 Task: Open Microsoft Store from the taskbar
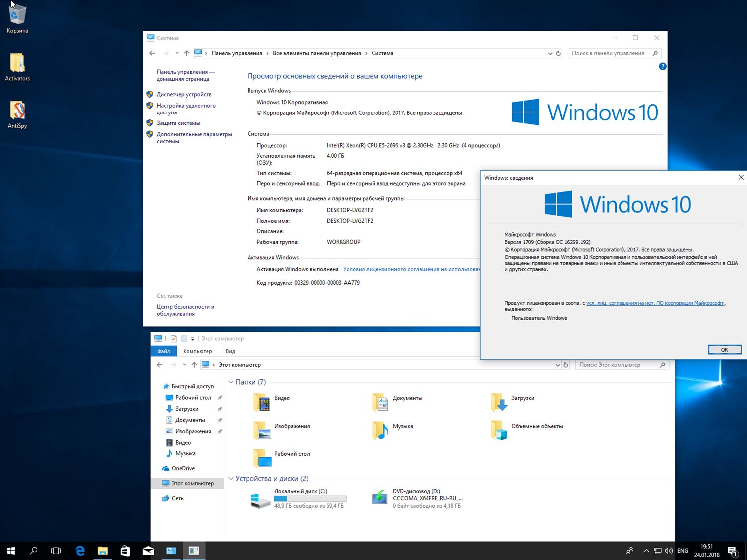click(125, 551)
